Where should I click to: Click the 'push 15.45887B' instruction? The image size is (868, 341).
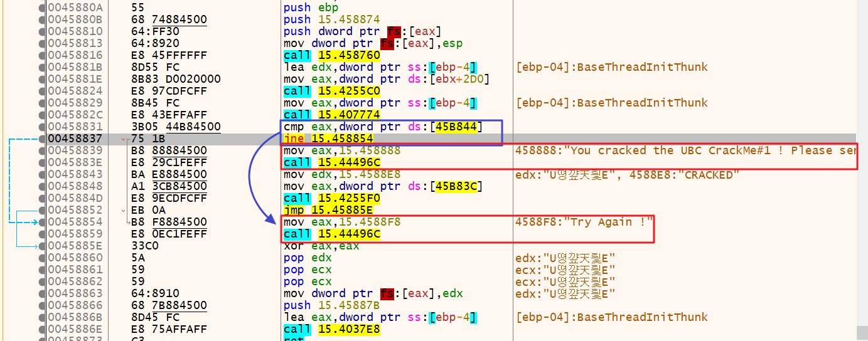[x=331, y=305]
